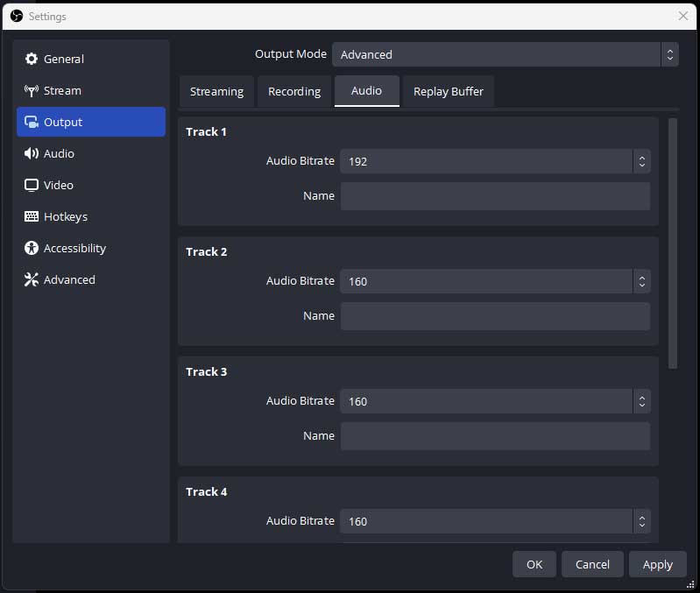Switch to the Recording tab
Image resolution: width=700 pixels, height=593 pixels.
pyautogui.click(x=294, y=91)
